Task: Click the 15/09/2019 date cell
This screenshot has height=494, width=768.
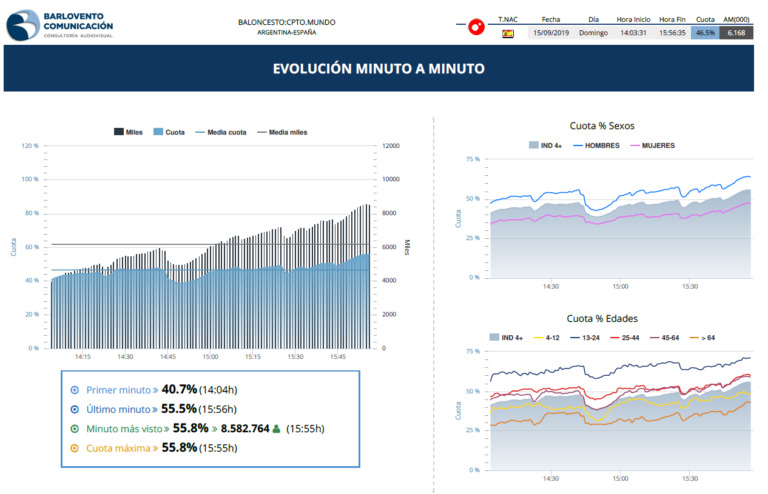Action: point(551,33)
